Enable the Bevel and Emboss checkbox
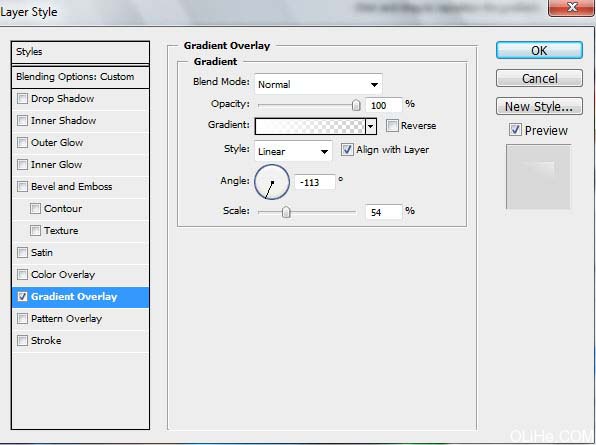 pos(22,187)
